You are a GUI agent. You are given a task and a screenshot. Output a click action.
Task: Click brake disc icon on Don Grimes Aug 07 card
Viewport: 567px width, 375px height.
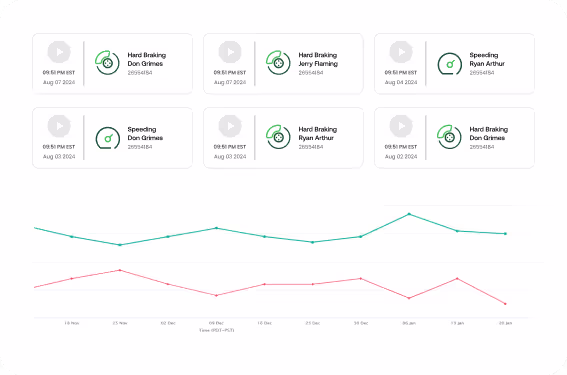coord(107,63)
